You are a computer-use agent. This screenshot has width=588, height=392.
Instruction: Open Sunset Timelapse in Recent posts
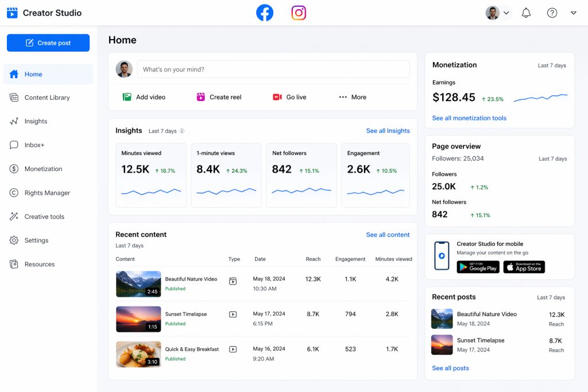pyautogui.click(x=481, y=340)
